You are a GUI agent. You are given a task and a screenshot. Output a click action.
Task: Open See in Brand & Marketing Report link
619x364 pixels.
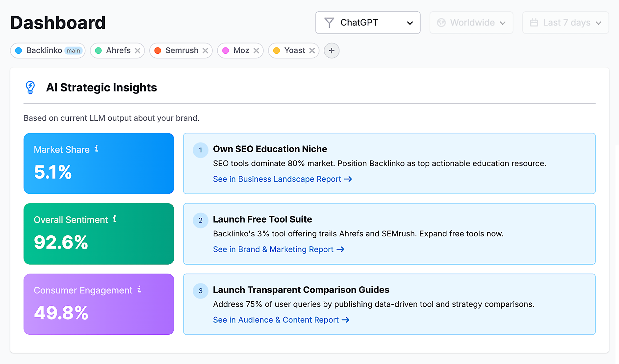click(x=279, y=249)
